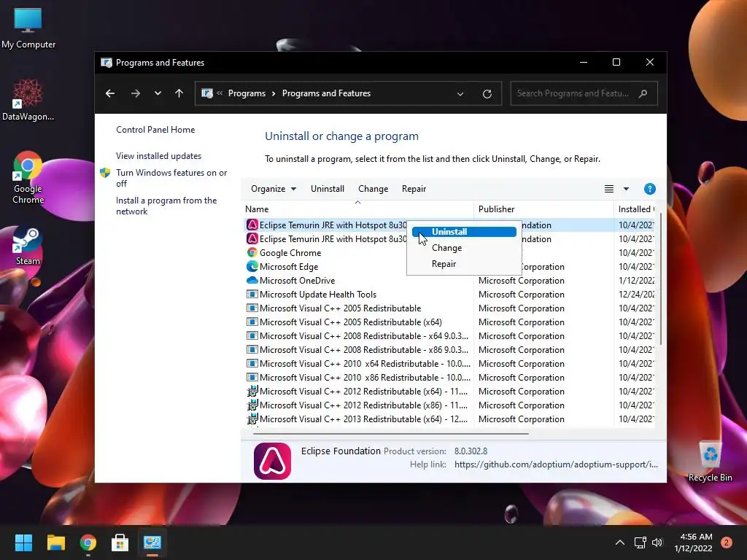Image resolution: width=747 pixels, height=560 pixels.
Task: Open the Organize dropdown menu
Action: [x=274, y=189]
